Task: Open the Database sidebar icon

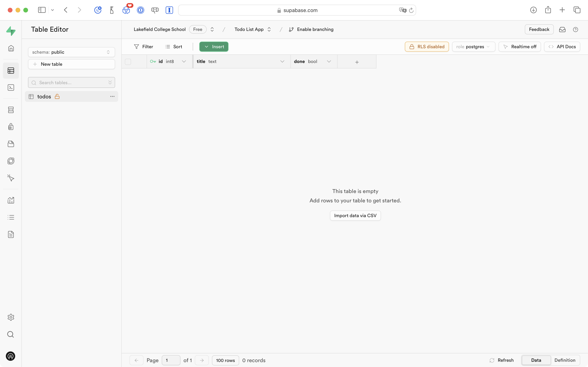Action: pos(11,110)
